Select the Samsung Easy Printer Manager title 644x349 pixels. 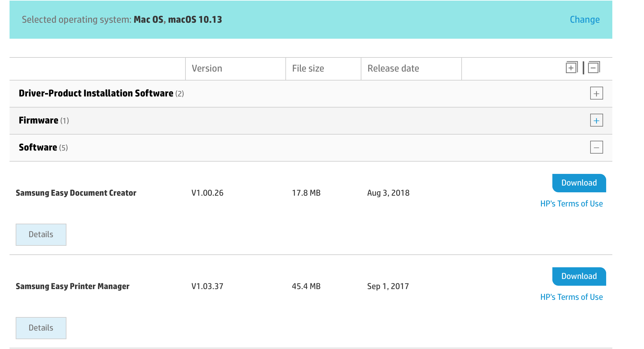(x=73, y=286)
